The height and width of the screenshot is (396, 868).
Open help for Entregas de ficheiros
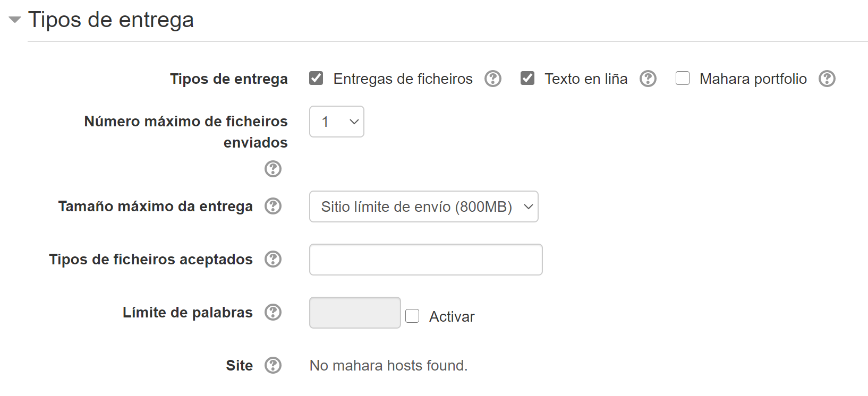coord(493,79)
